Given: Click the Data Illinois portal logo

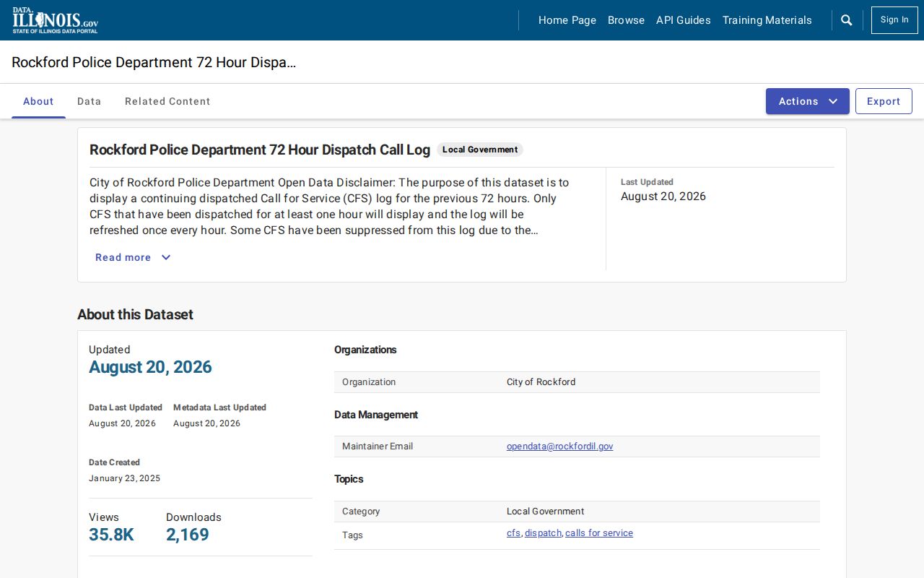Looking at the screenshot, I should pyautogui.click(x=55, y=20).
